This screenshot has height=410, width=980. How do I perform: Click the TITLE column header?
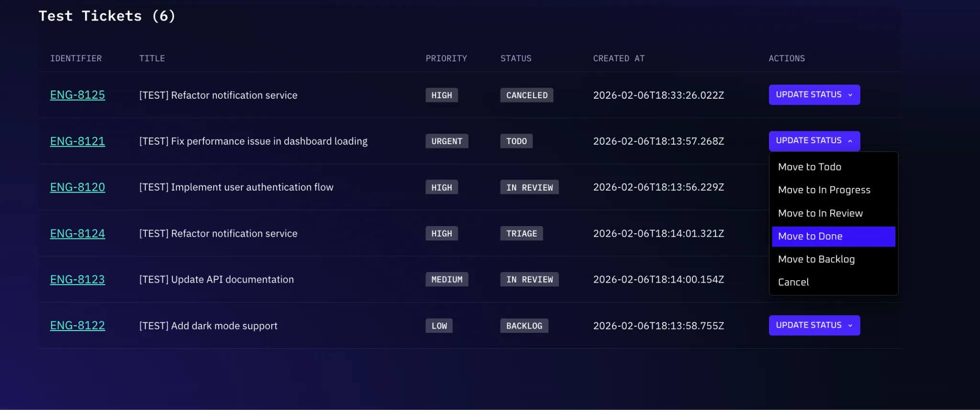coord(152,58)
